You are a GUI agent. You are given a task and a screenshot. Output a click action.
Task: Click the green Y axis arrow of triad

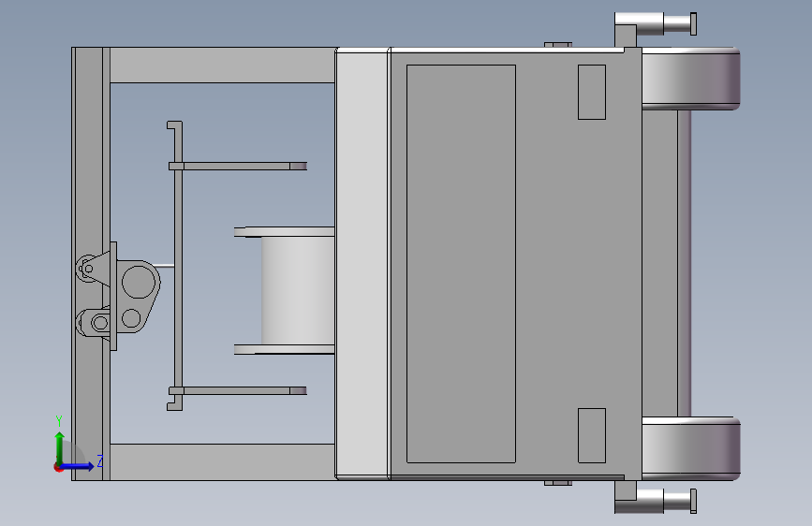60,447
